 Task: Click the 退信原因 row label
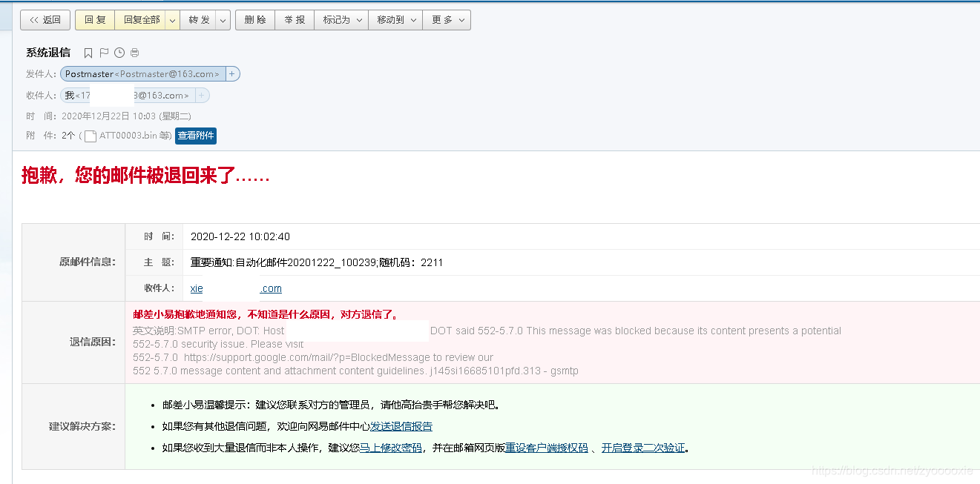(x=93, y=342)
